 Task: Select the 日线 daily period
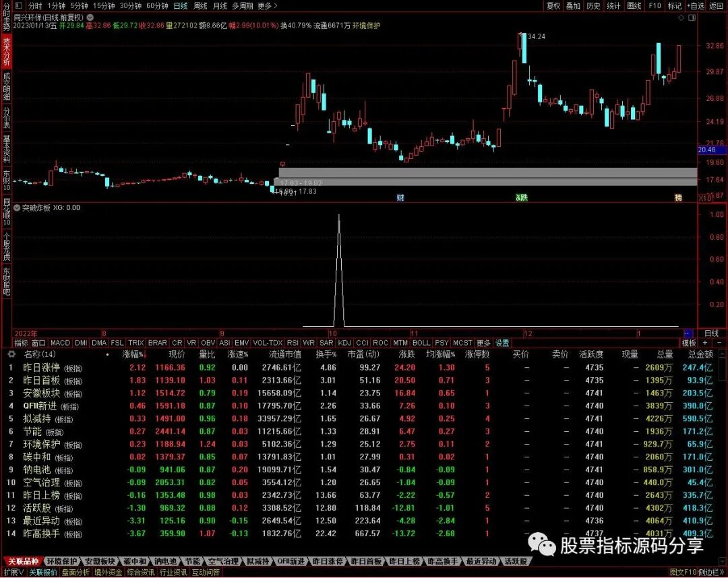click(180, 5)
